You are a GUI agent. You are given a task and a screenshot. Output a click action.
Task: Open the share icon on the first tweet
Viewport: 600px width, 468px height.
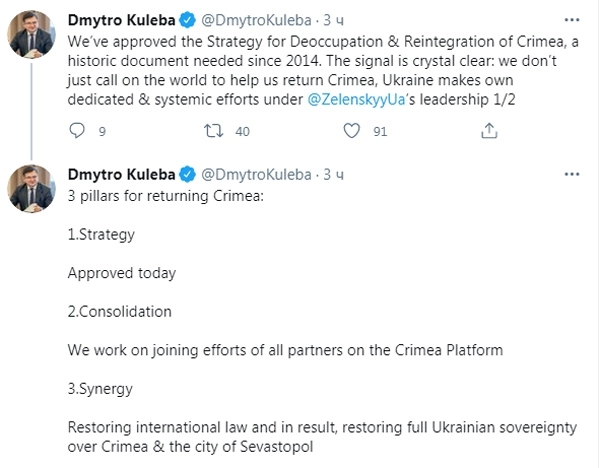tap(489, 131)
